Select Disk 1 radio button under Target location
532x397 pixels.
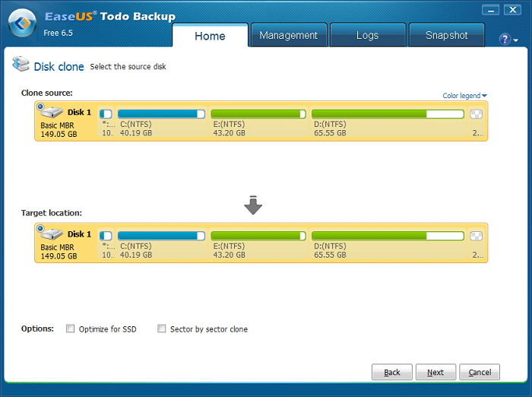[40, 228]
